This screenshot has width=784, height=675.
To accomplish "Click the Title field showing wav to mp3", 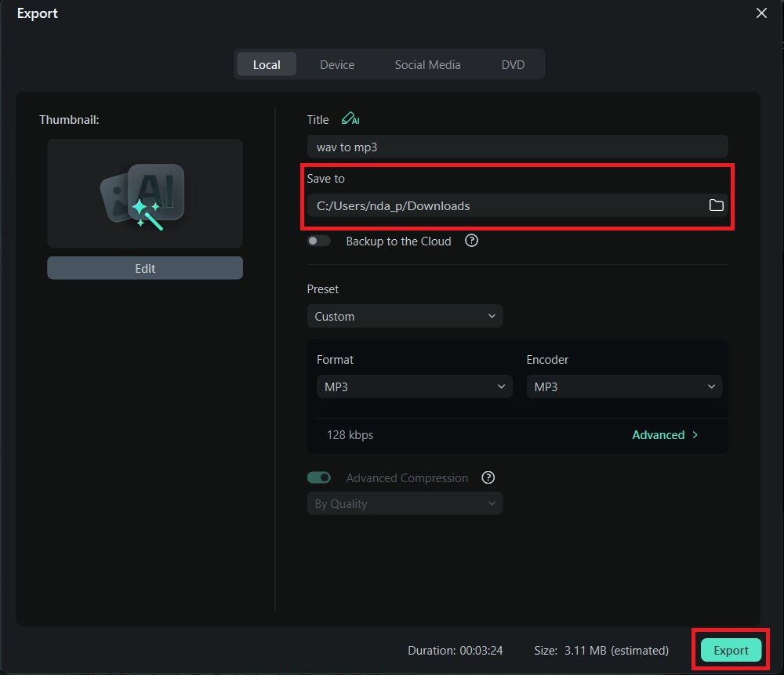I will click(x=517, y=146).
